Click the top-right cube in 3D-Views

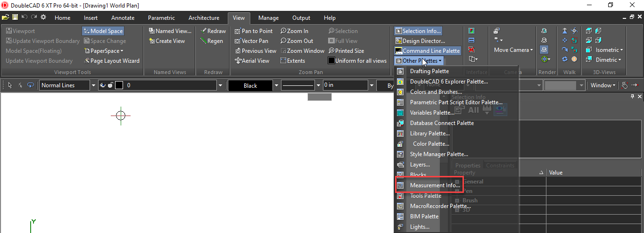598,31
